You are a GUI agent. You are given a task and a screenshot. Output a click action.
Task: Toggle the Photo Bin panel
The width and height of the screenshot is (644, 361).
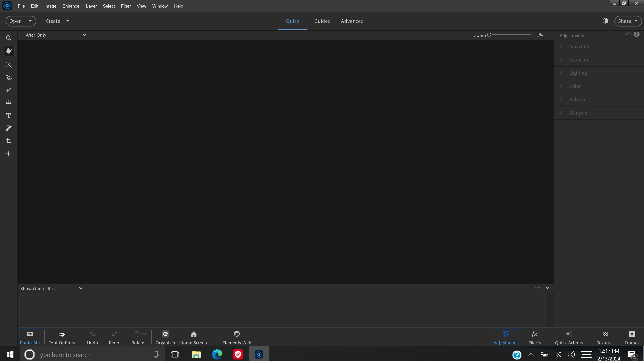click(30, 337)
